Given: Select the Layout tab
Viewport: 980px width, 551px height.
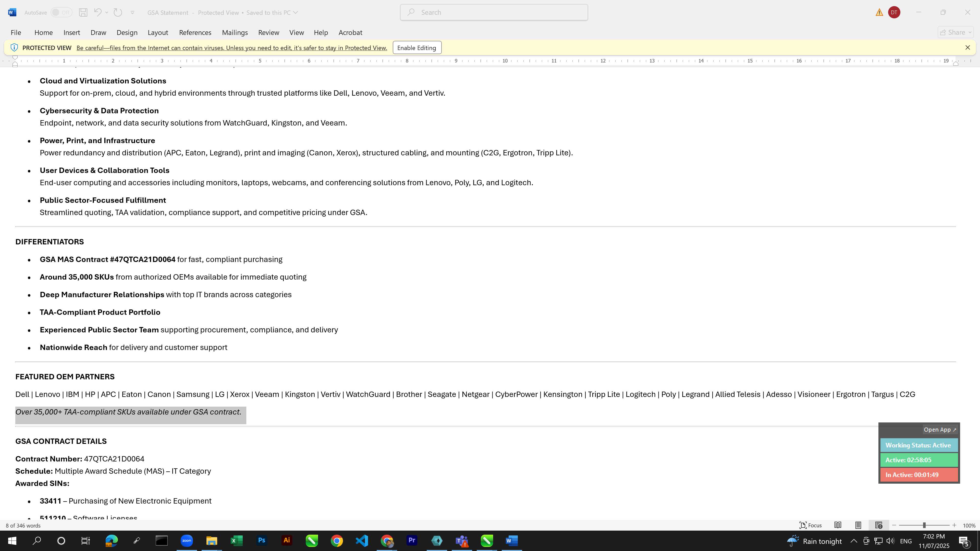Looking at the screenshot, I should tap(158, 32).
